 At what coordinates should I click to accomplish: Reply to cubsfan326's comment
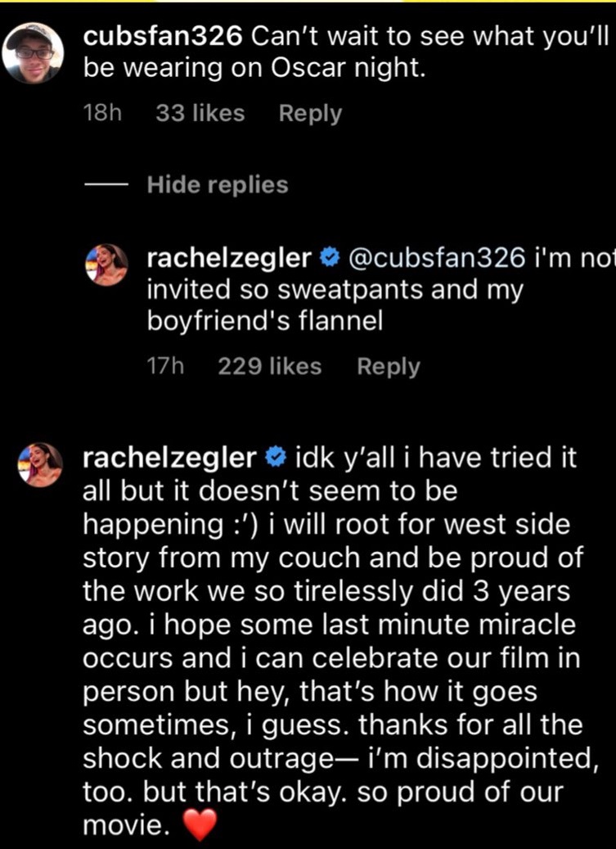(x=310, y=113)
